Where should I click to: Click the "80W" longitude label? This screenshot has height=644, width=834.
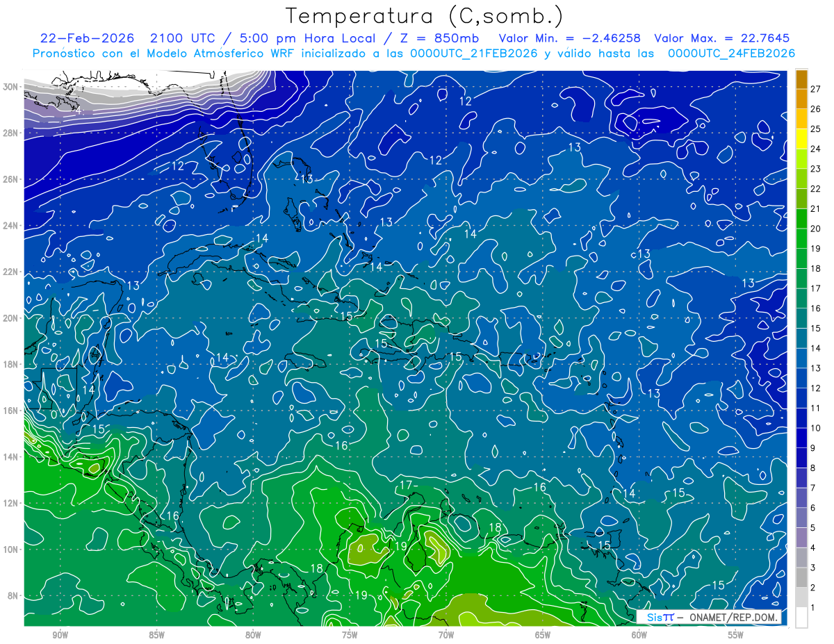point(254,635)
